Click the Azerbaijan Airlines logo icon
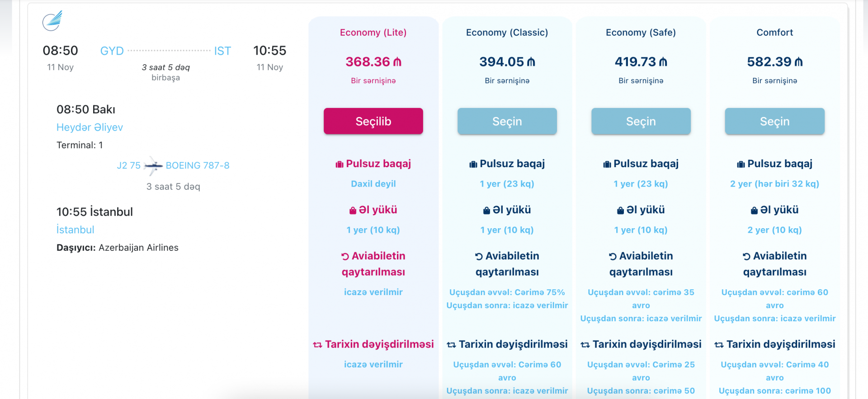868x399 pixels. coord(52,21)
